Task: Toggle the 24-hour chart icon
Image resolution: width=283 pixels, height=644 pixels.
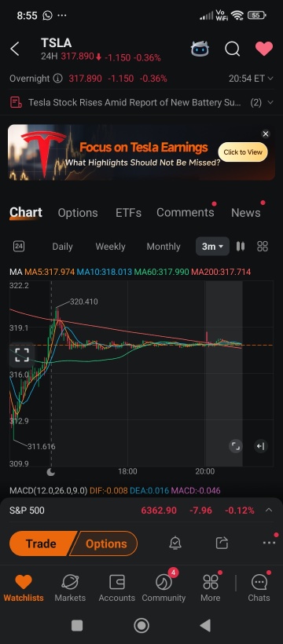Action: click(x=19, y=247)
